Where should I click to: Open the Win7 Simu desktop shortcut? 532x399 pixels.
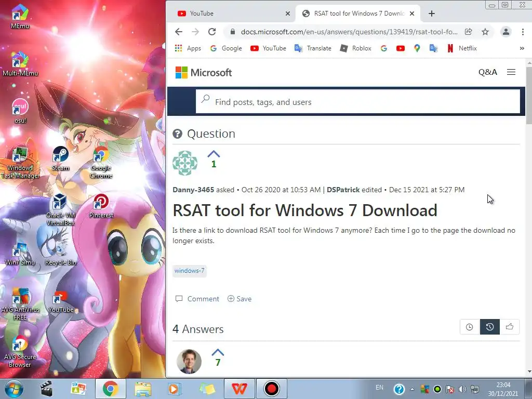20,253
